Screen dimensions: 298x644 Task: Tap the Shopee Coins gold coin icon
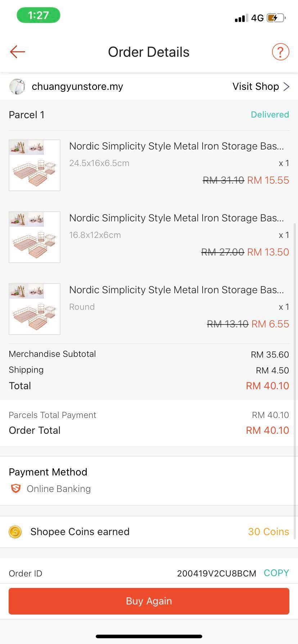15,532
